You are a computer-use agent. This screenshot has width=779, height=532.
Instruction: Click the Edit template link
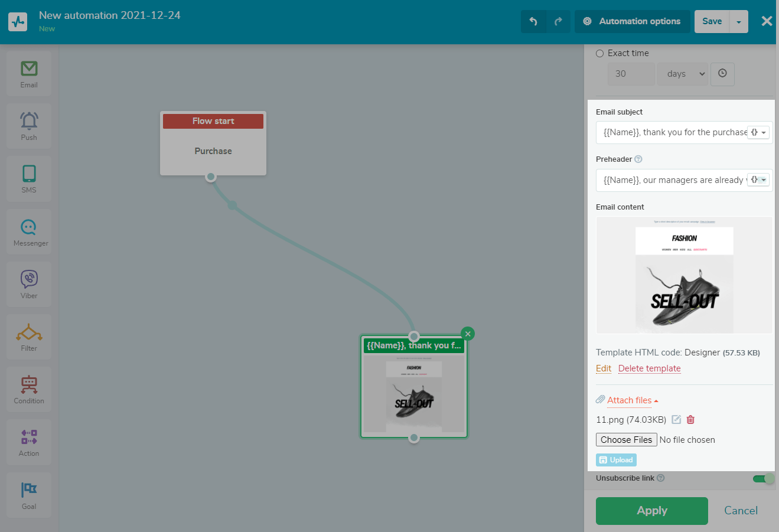pos(604,368)
